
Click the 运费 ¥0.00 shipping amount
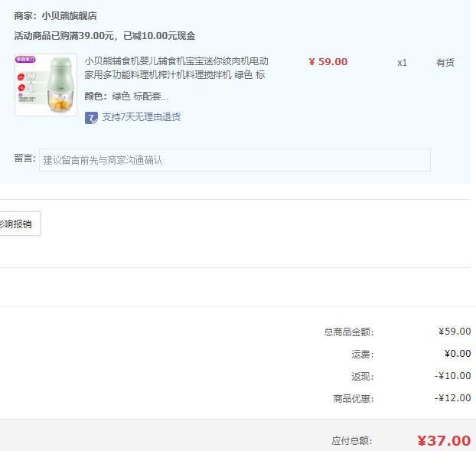458,354
